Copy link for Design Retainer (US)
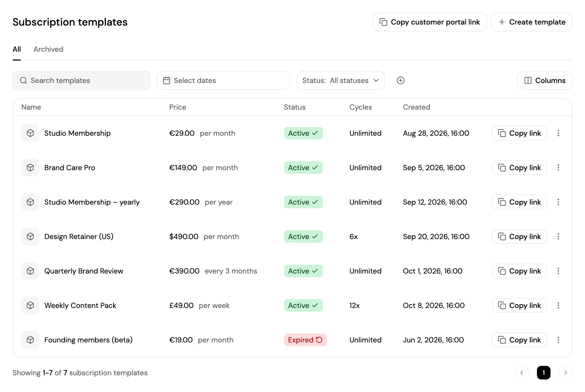 click(519, 236)
